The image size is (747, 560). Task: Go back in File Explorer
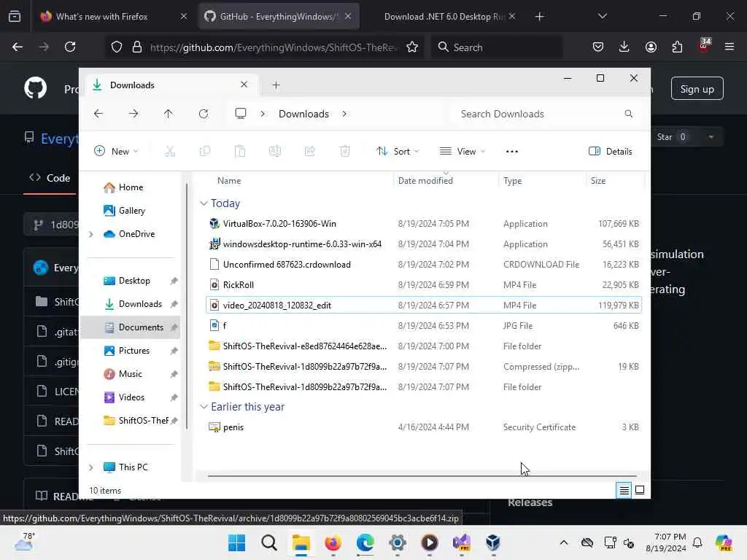98,114
